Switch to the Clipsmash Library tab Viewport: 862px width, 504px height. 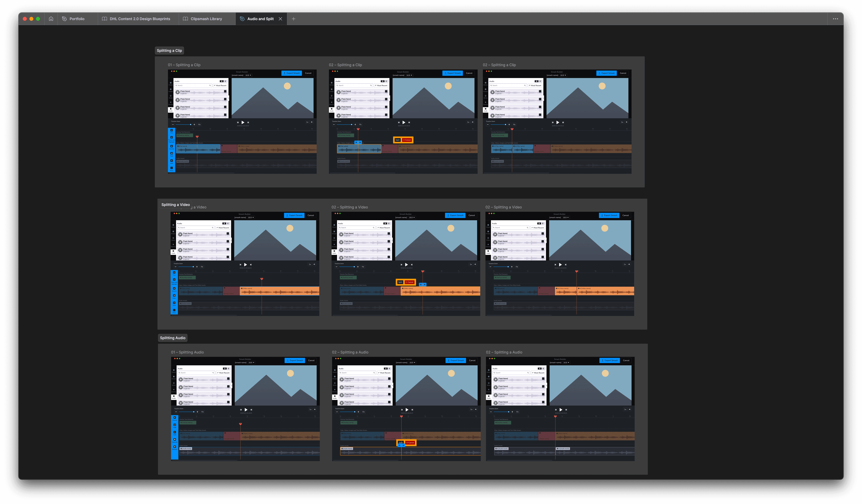tap(206, 19)
